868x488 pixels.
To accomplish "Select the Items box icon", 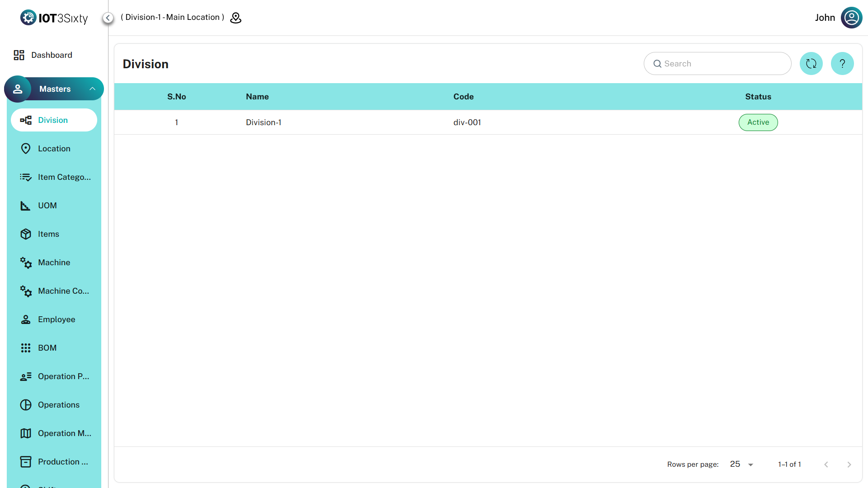I will 26,234.
